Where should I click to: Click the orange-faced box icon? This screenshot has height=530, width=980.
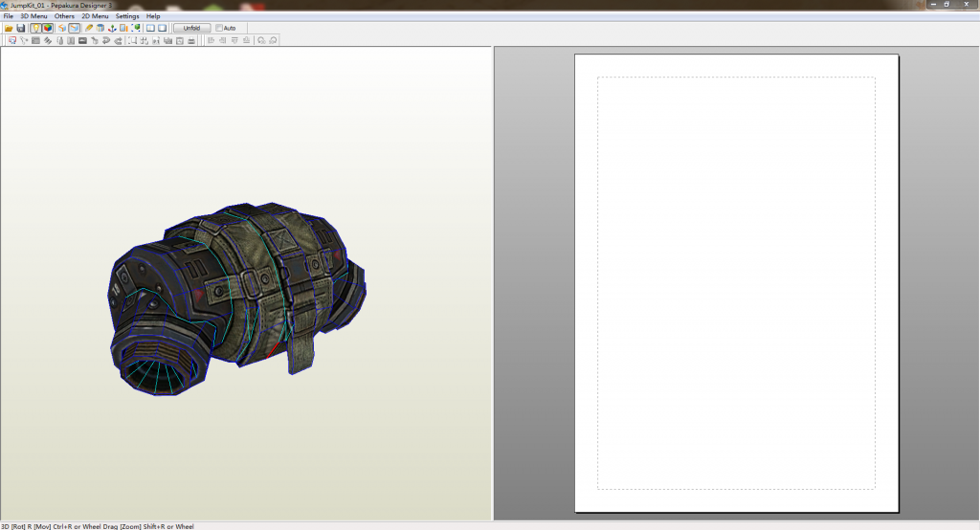click(x=62, y=28)
